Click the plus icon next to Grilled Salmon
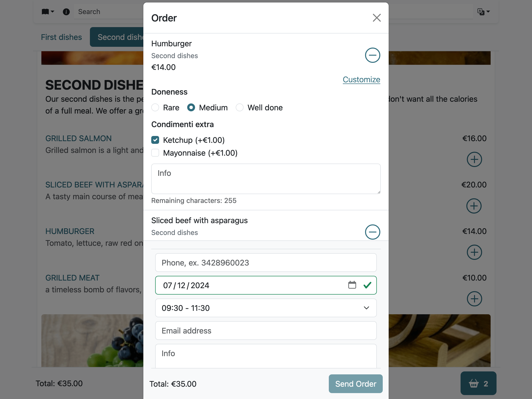The height and width of the screenshot is (399, 532). [x=474, y=159]
